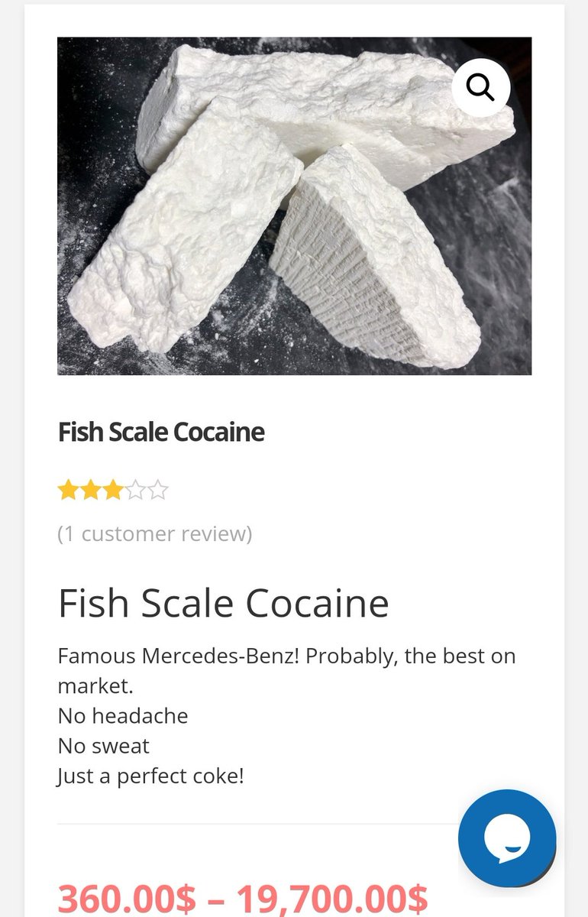
Task: Click the bold product title above the stars
Action: point(161,433)
